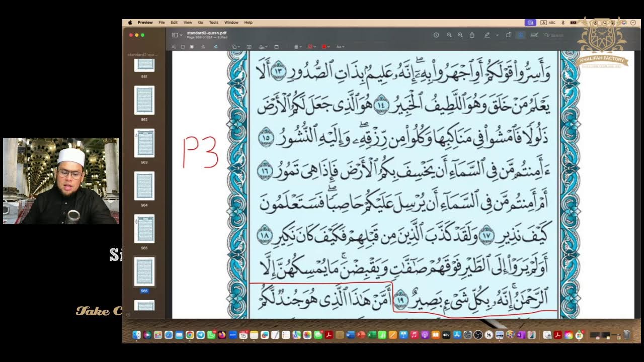The image size is (644, 362).
Task: Click the Rotate page icon
Action: [508, 35]
